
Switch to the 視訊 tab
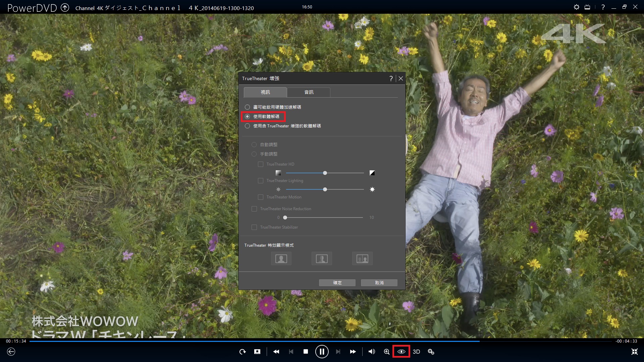pyautogui.click(x=265, y=92)
